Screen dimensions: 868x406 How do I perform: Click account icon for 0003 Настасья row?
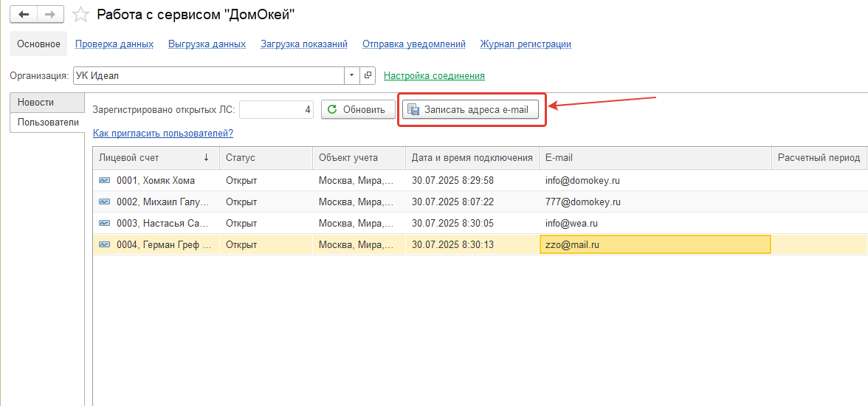tap(104, 223)
